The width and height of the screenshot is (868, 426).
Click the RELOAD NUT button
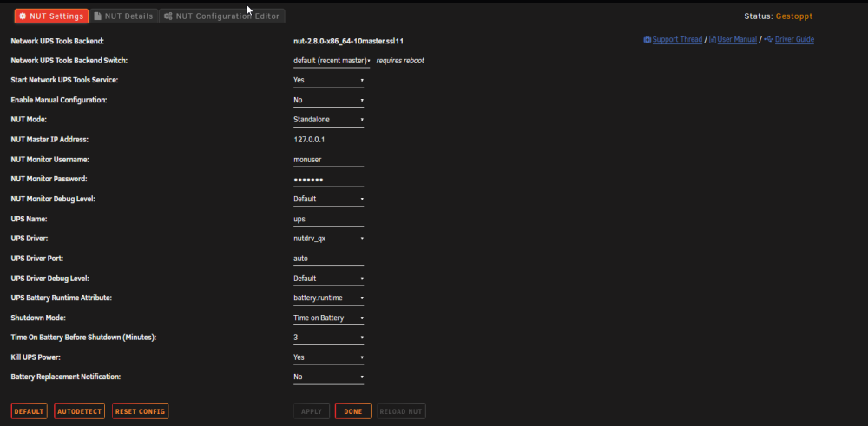(401, 411)
